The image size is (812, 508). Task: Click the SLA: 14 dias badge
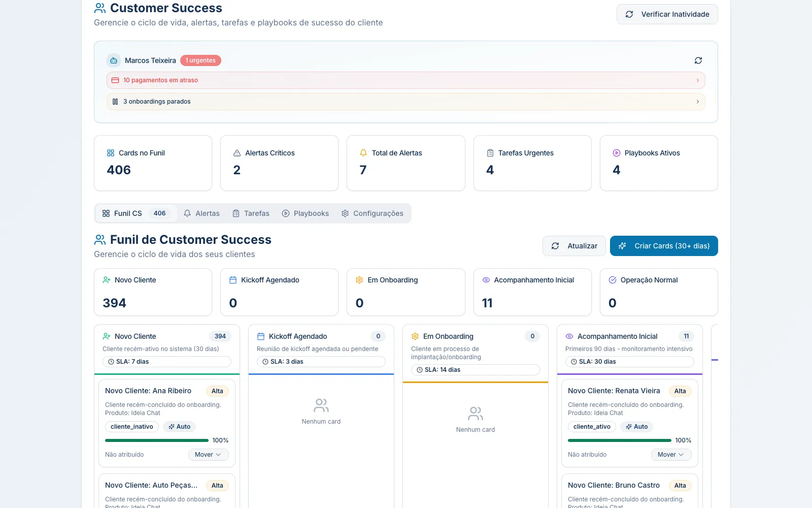point(476,370)
